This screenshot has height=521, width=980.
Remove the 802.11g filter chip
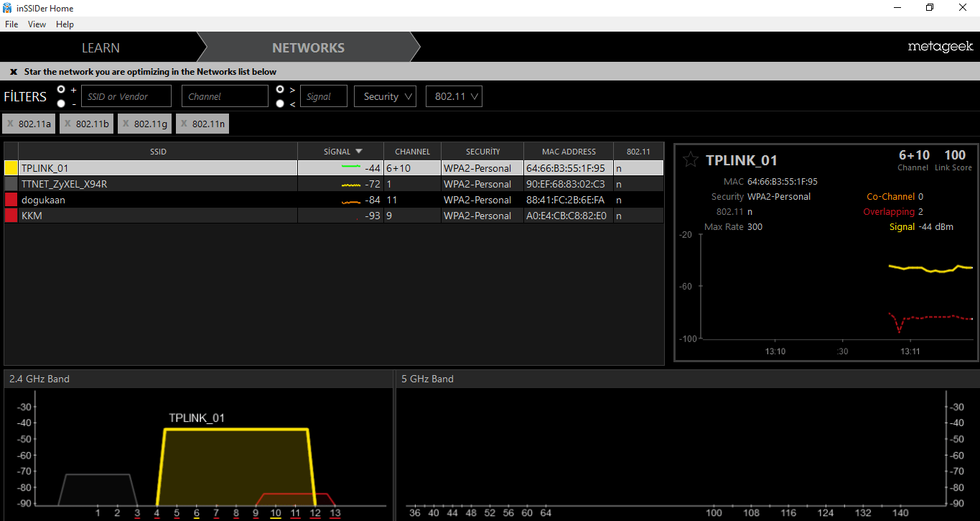[x=126, y=124]
